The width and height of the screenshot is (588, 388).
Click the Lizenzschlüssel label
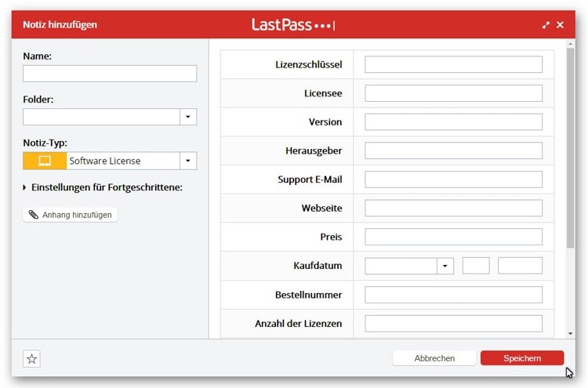click(x=309, y=64)
